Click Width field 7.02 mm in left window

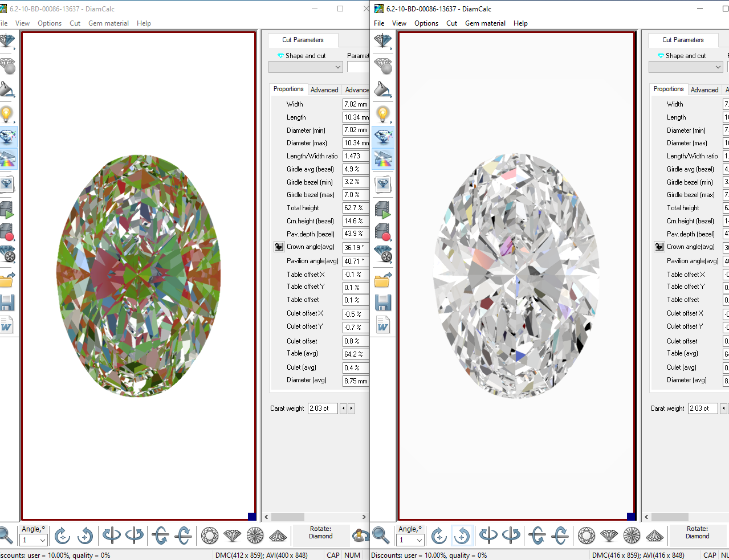[x=356, y=104]
